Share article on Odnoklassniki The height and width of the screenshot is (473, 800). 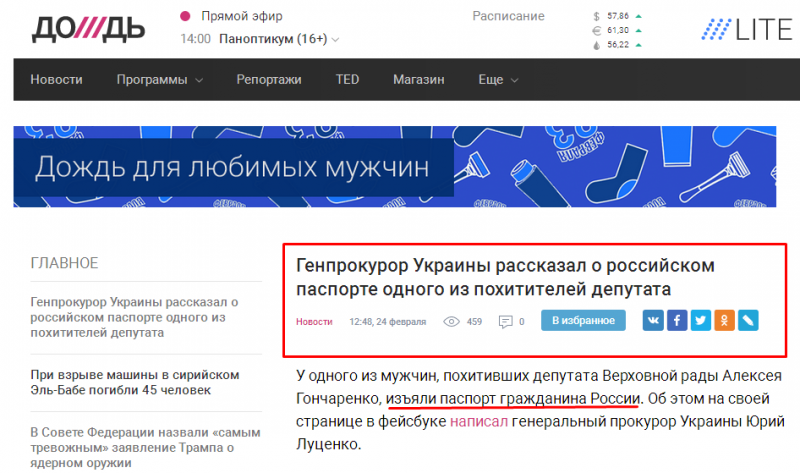[x=724, y=321]
